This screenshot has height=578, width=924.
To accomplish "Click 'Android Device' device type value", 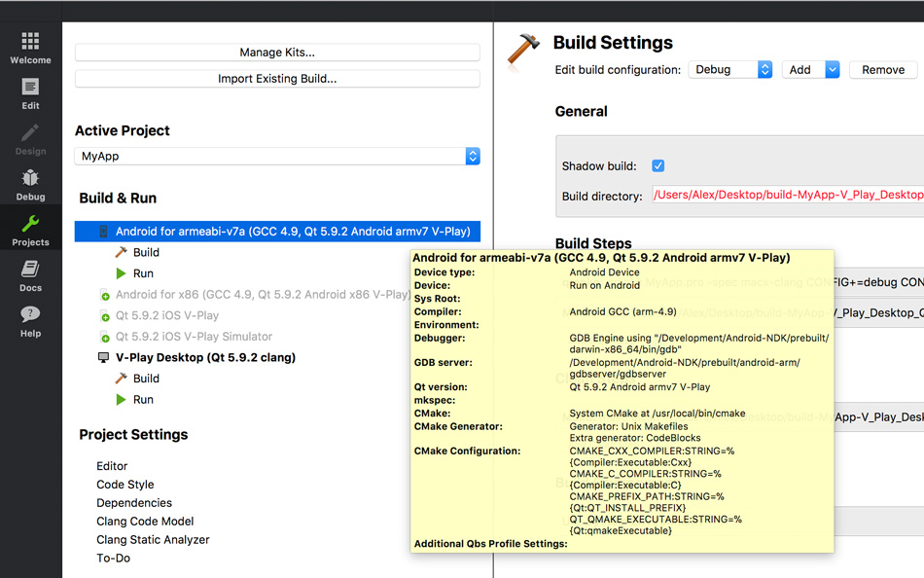I will [x=604, y=272].
